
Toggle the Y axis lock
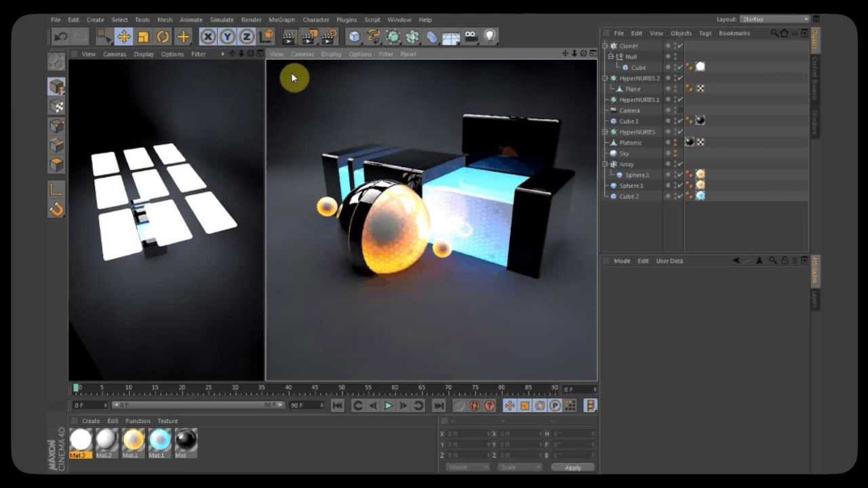[x=228, y=37]
